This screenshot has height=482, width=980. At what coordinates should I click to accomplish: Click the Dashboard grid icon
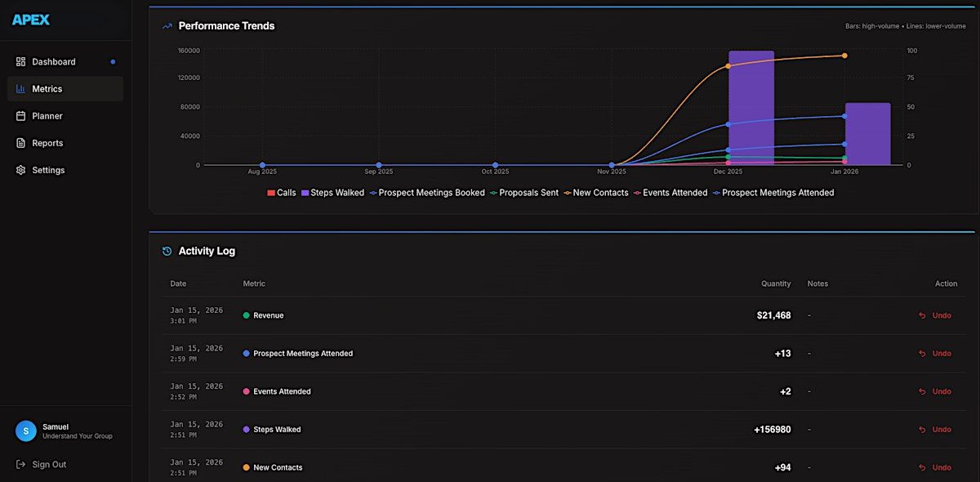pyautogui.click(x=21, y=62)
